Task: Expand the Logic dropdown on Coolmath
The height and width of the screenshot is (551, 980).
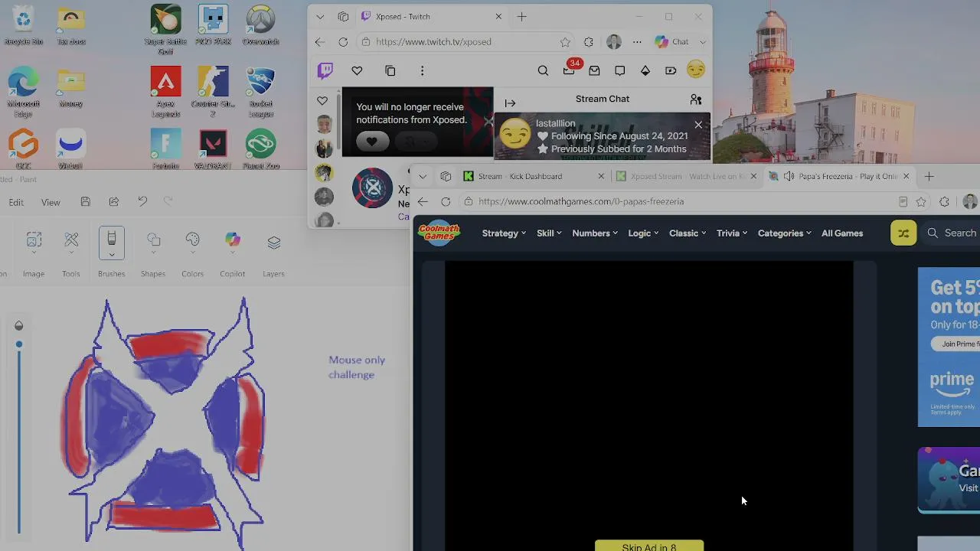Action: click(643, 233)
